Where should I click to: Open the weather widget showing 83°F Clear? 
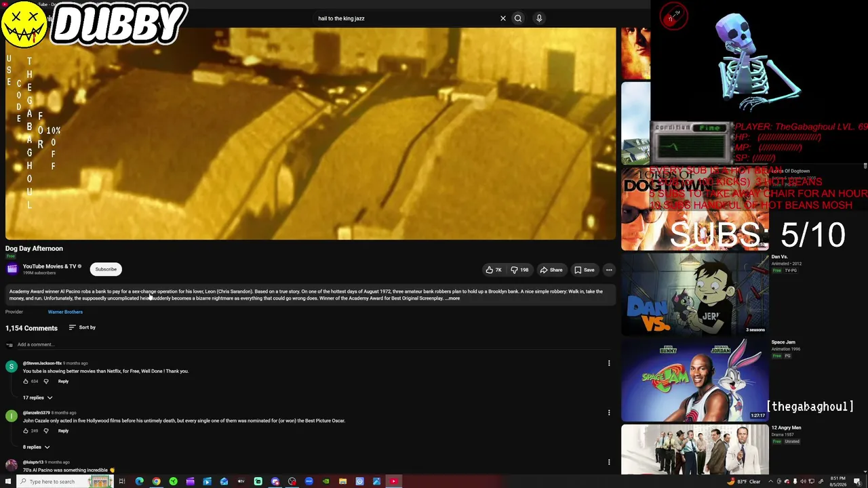744,481
